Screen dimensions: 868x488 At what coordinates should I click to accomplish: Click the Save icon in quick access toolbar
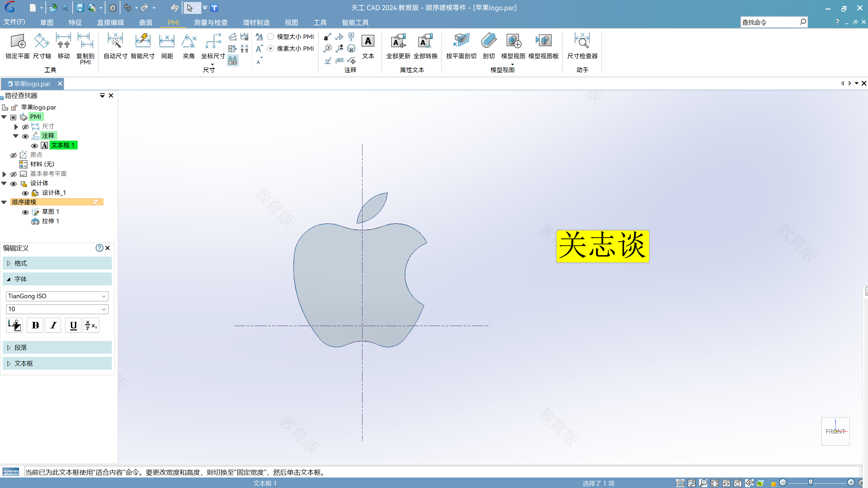coord(80,8)
